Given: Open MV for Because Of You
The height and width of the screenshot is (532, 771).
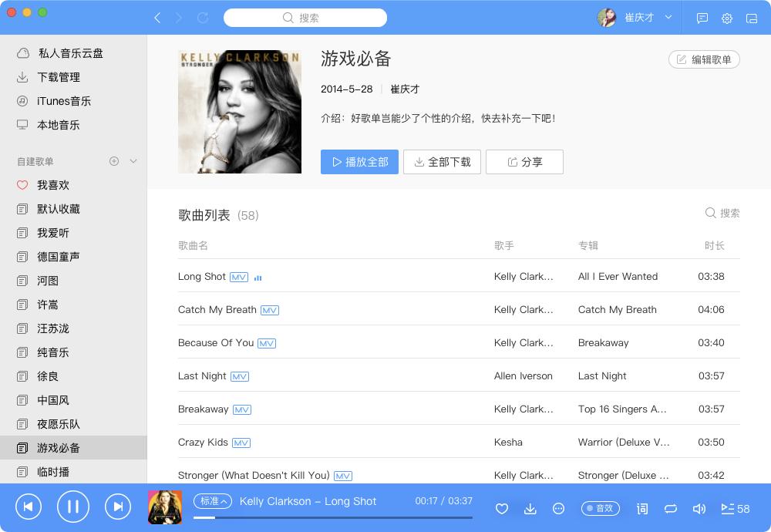Looking at the screenshot, I should click(267, 343).
